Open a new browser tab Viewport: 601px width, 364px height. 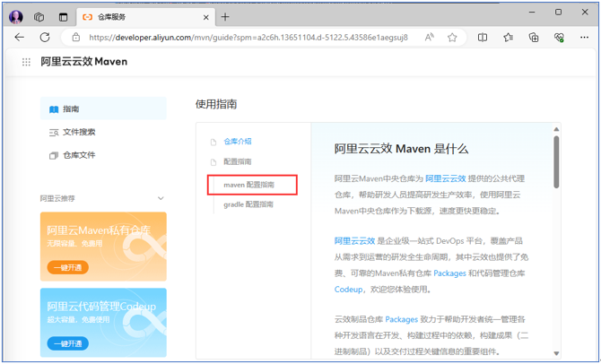tap(225, 17)
